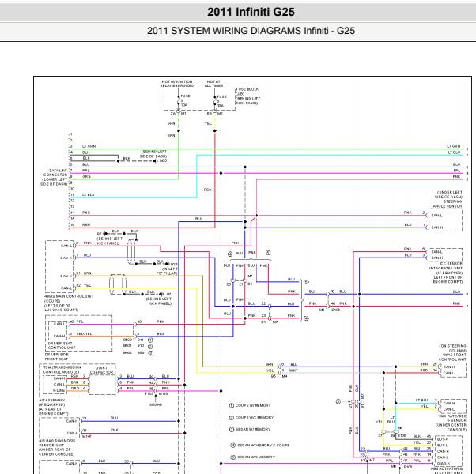476x474 pixels.
Task: Click the "BUS-H" terminal label
Action: pyautogui.click(x=442, y=439)
